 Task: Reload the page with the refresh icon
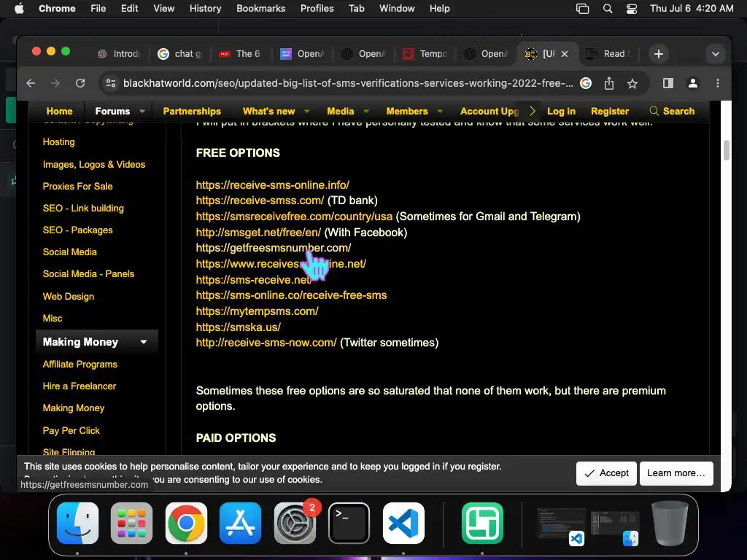point(80,83)
